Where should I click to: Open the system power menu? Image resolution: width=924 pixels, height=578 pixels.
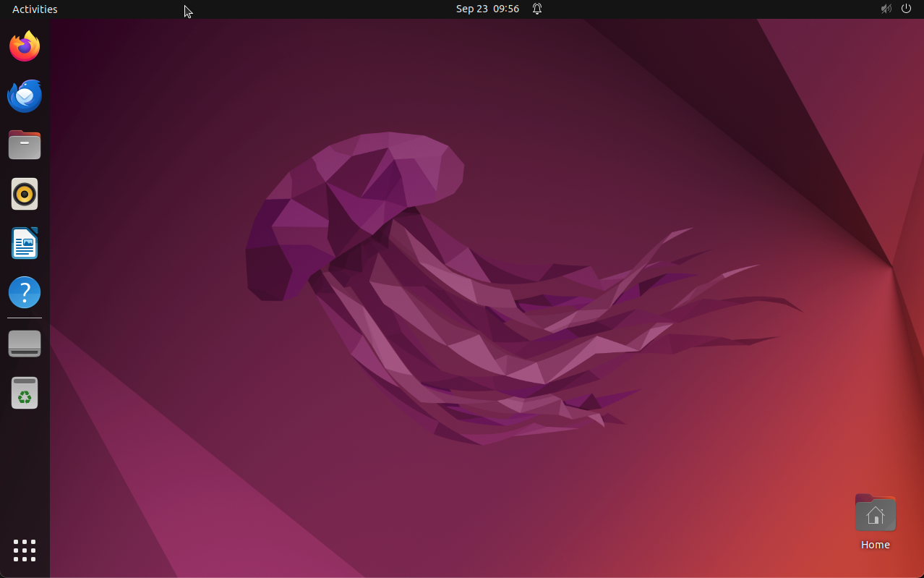click(x=905, y=9)
